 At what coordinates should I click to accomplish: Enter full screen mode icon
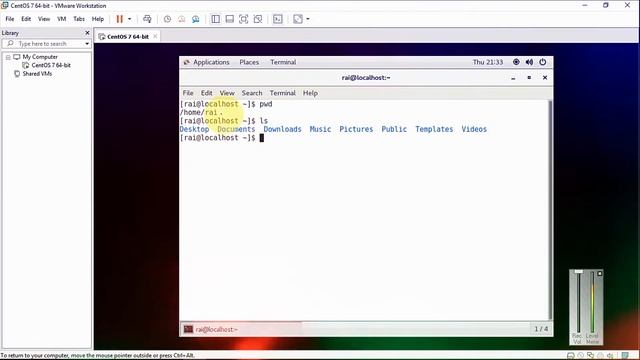tap(244, 19)
